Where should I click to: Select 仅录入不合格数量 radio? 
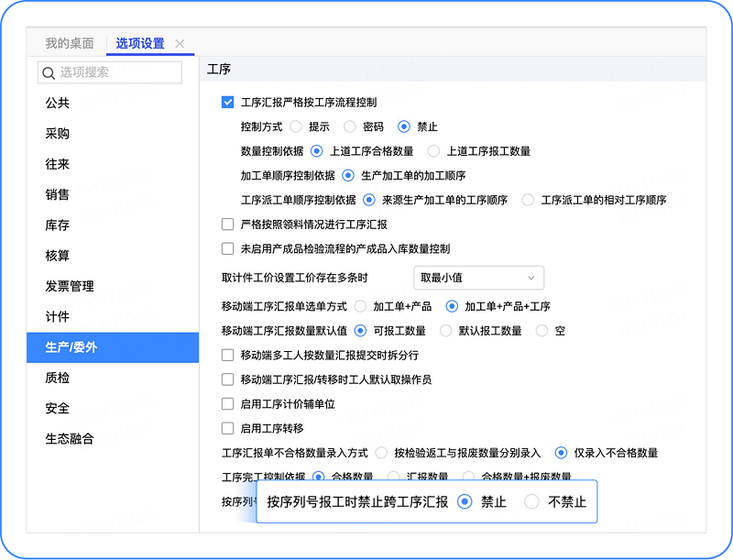tap(561, 453)
